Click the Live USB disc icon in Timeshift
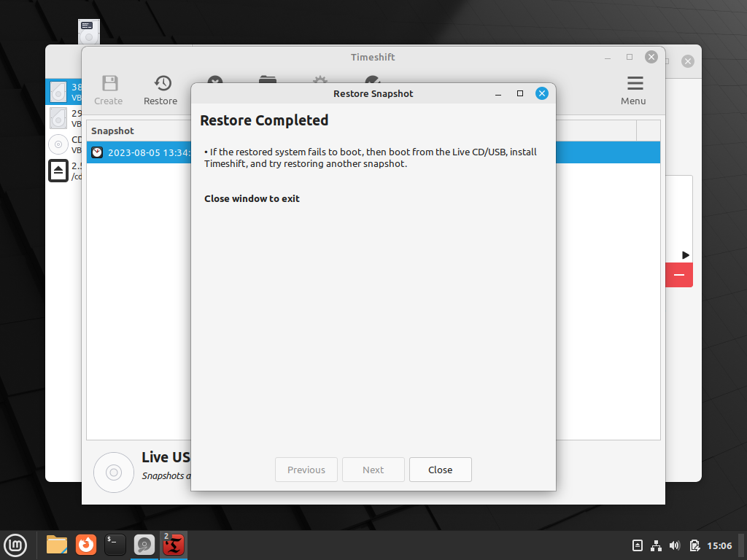Viewport: 747px width, 560px height. pyautogui.click(x=114, y=472)
